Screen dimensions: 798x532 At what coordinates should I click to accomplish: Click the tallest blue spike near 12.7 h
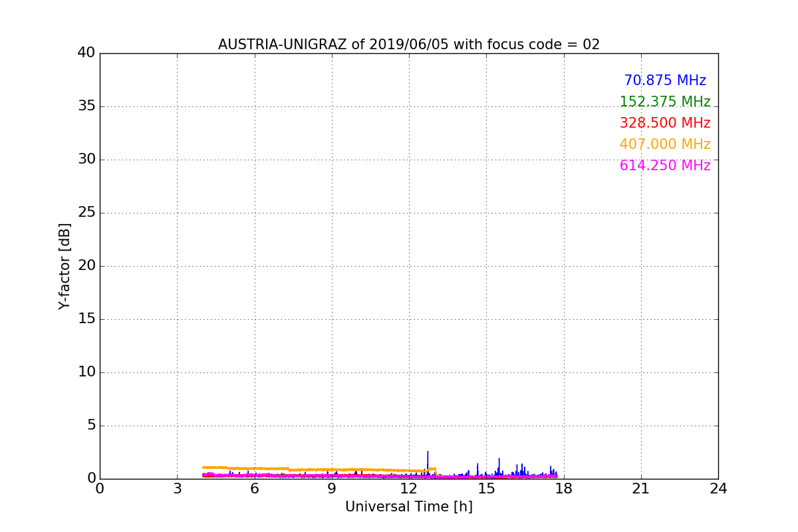coord(428,462)
